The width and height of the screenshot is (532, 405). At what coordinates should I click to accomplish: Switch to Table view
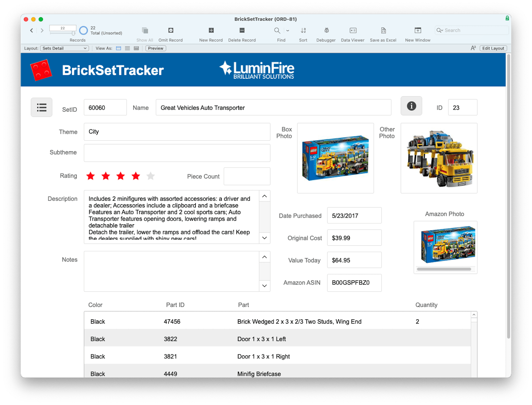(x=136, y=48)
